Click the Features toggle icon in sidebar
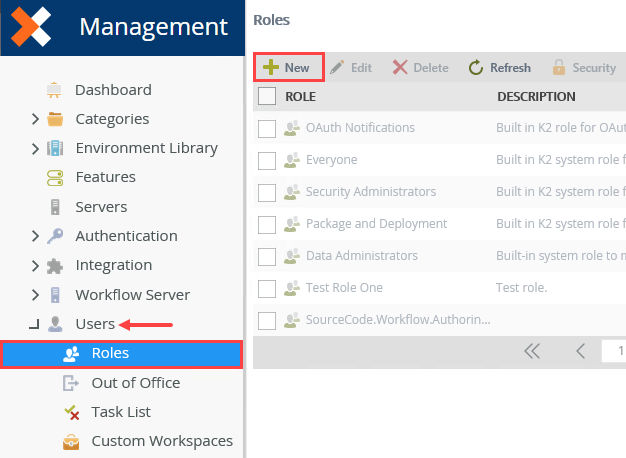The height and width of the screenshot is (458, 626). pos(55,177)
